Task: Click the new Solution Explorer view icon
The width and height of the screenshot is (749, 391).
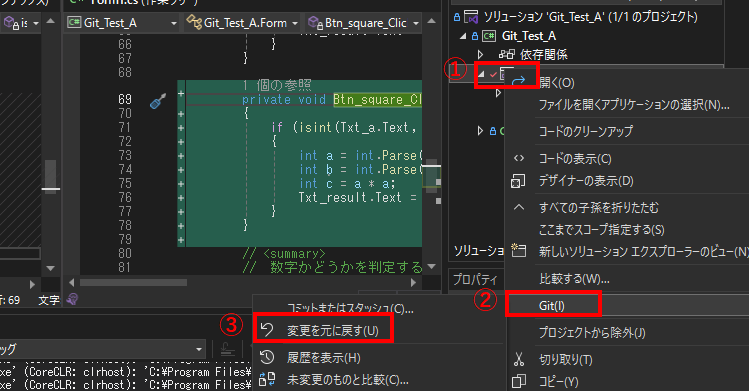Action: [x=518, y=250]
